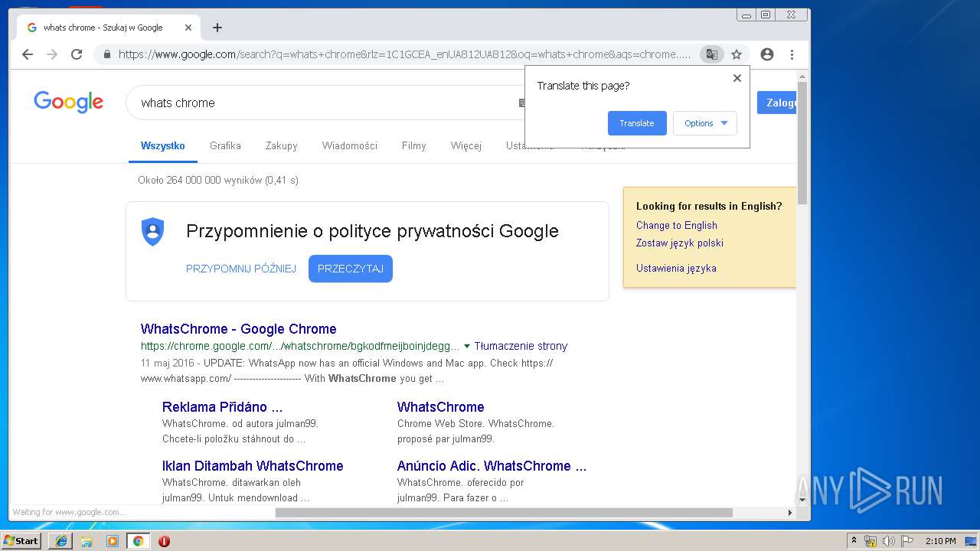Click the PRZECZYTAJ button
The height and width of the screenshot is (551, 980).
click(x=351, y=269)
